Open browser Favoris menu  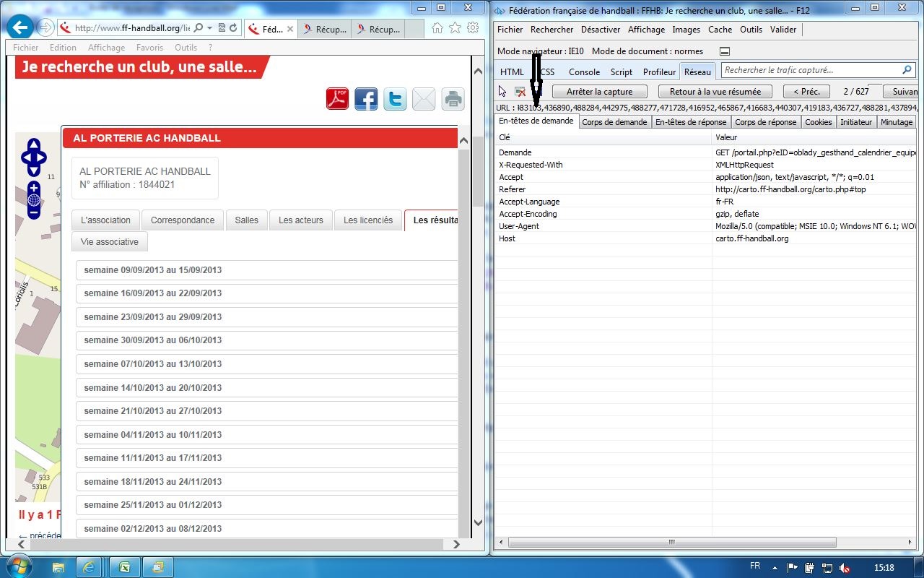(x=149, y=48)
